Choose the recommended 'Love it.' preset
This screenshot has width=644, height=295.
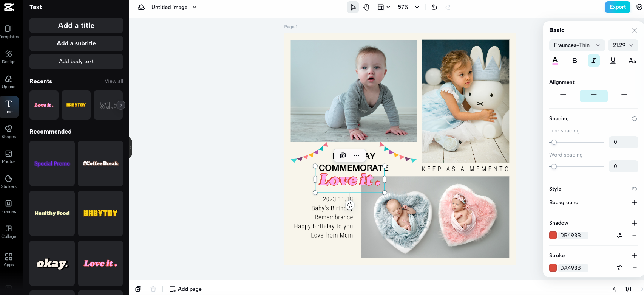(x=100, y=263)
